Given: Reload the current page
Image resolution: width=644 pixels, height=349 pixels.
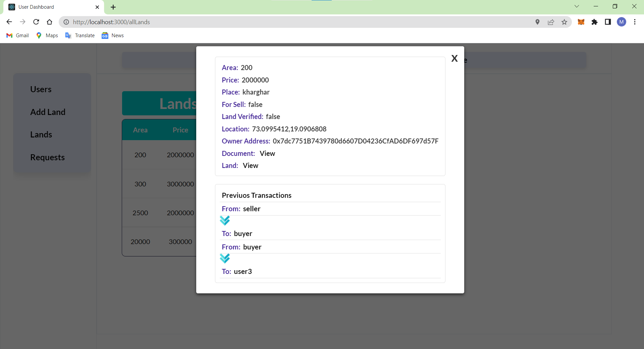Looking at the screenshot, I should [36, 22].
